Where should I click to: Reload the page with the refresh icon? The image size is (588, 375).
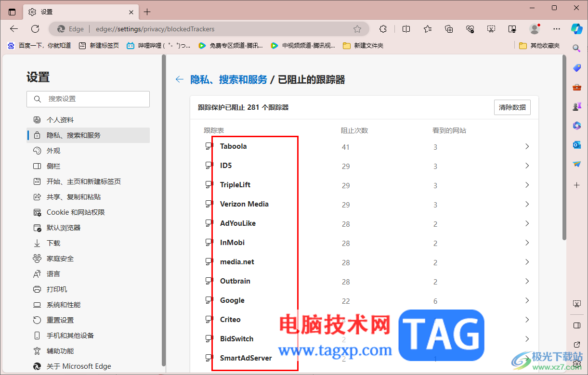[35, 29]
